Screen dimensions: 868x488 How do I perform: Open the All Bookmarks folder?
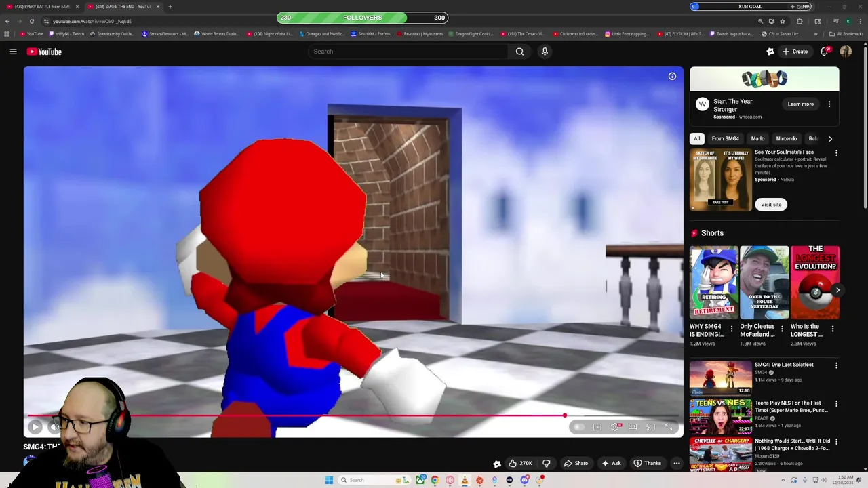tap(846, 34)
